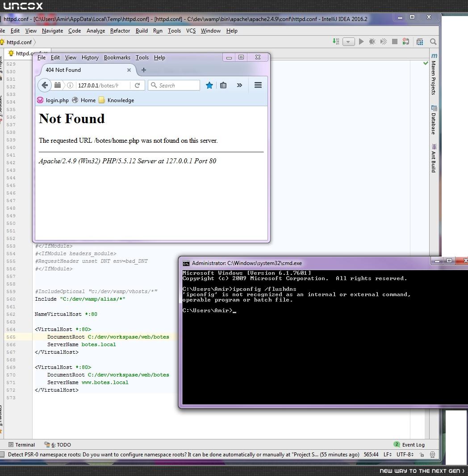Open Firefox Bookmarks menu
This screenshot has width=468, height=476.
click(117, 58)
